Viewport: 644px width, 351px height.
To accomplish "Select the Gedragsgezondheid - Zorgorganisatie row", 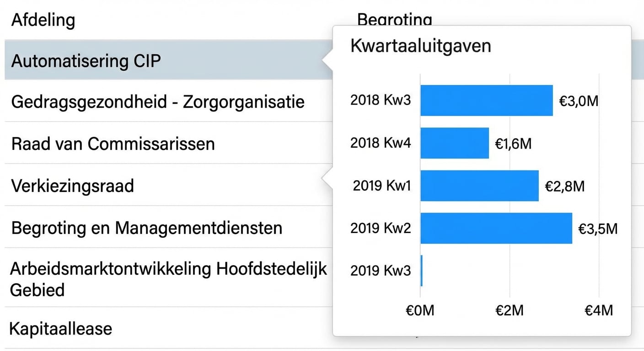I will (x=158, y=101).
